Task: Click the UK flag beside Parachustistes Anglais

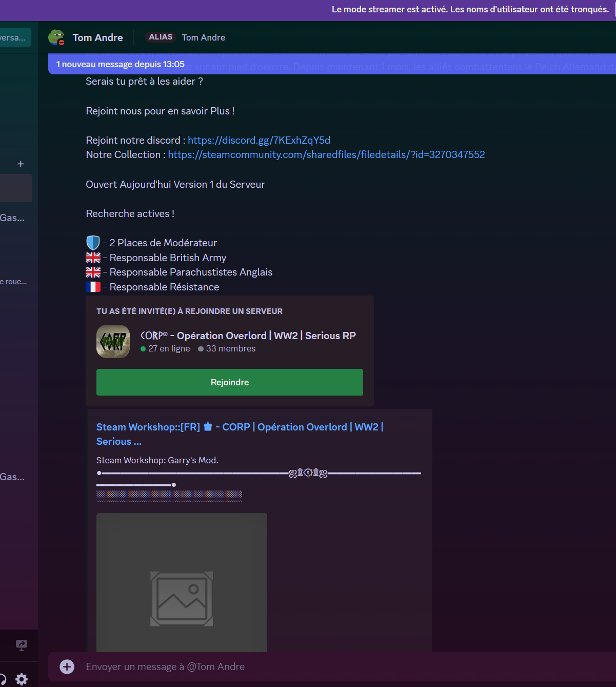Action: [93, 272]
